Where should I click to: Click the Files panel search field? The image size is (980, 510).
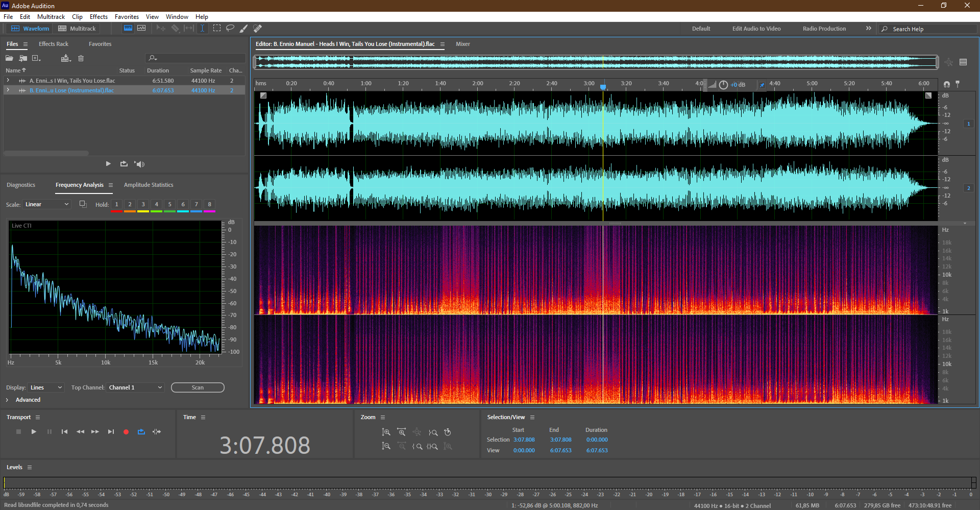(195, 58)
